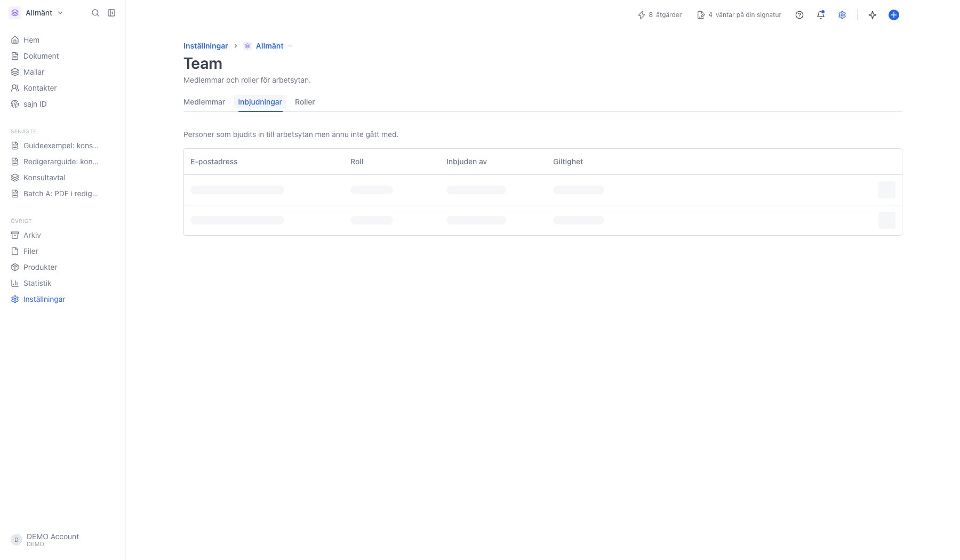Click the SENASTE section label
Viewport: 960px width, 560px height.
coord(23,131)
